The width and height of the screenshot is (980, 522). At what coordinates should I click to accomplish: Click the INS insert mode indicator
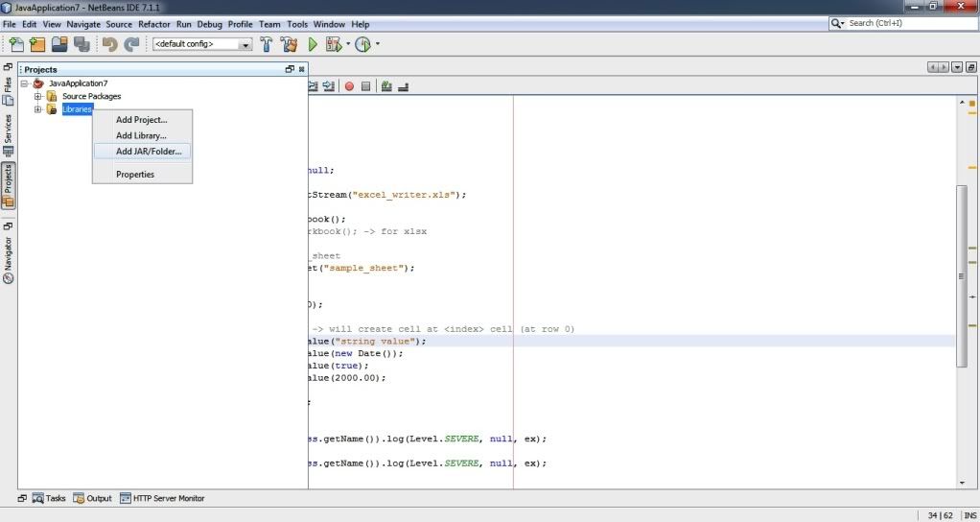click(x=970, y=515)
